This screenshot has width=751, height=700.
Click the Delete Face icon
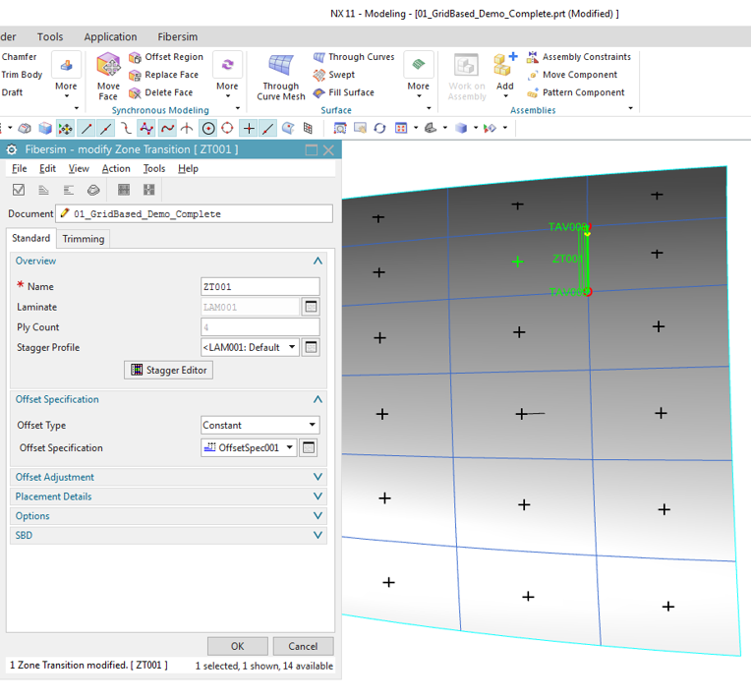coord(136,93)
